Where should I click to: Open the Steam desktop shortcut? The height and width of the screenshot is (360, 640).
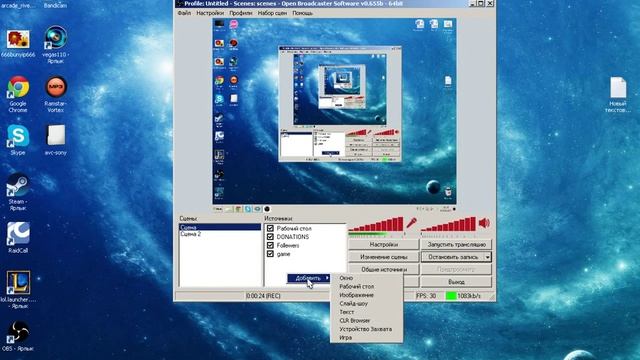[18, 192]
